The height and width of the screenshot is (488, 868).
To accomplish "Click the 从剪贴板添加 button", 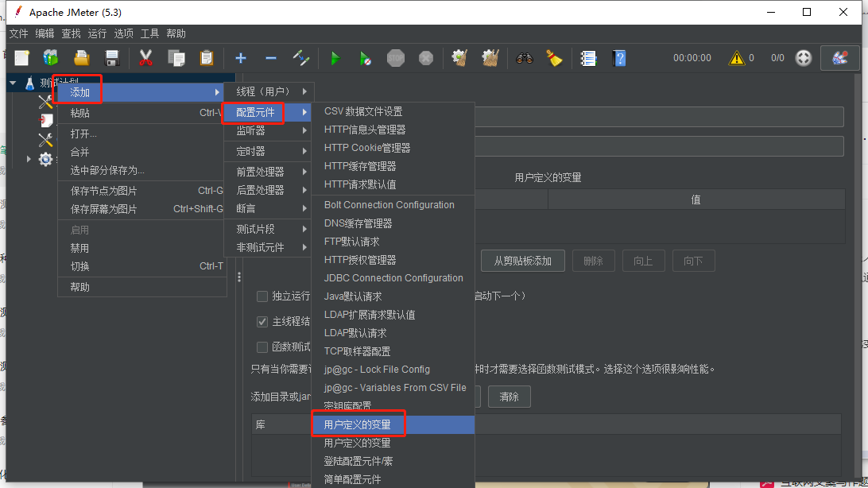I will (x=522, y=261).
